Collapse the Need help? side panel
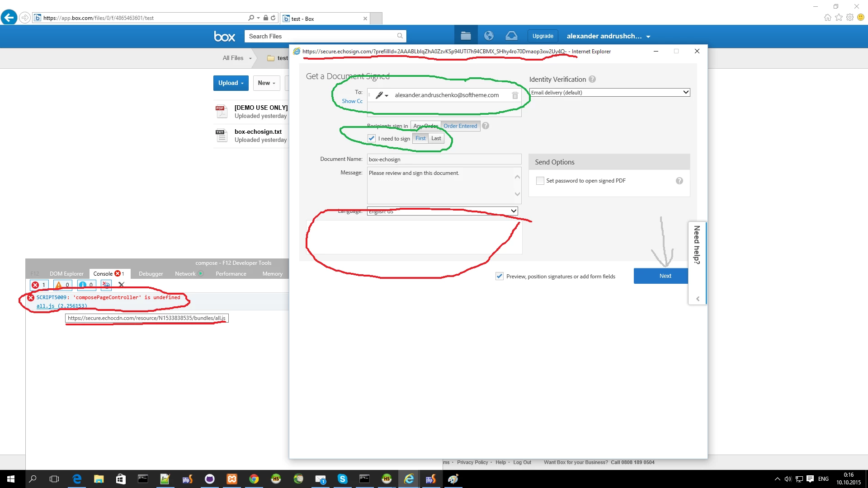Image resolution: width=868 pixels, height=488 pixels. (x=698, y=299)
